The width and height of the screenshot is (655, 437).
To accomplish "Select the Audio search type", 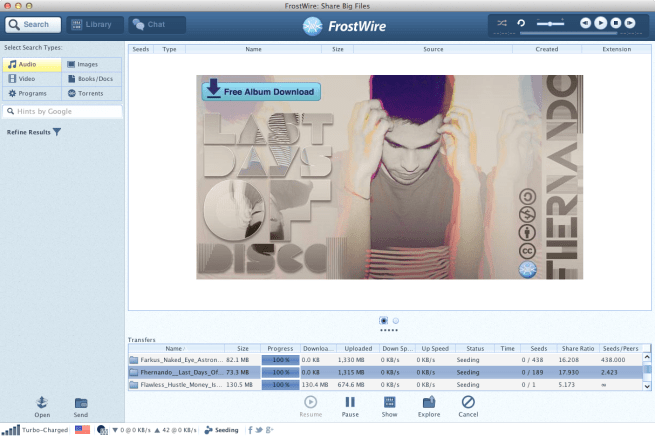I will click(x=32, y=65).
